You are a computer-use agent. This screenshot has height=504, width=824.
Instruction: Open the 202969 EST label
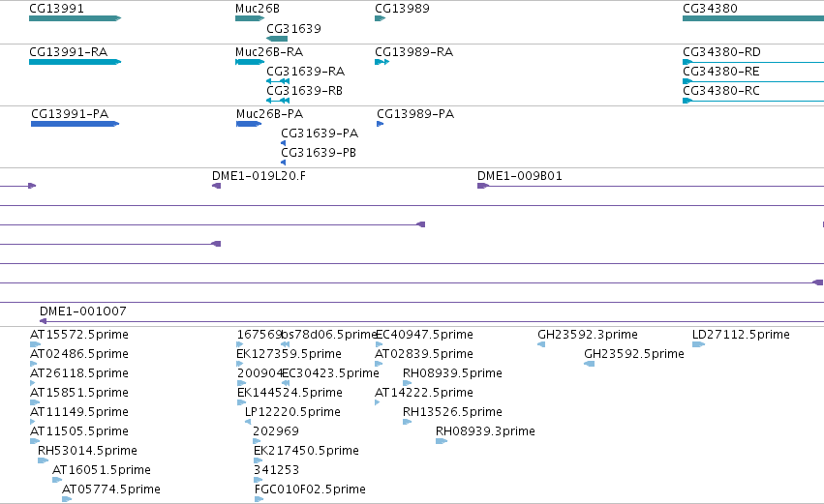tap(276, 431)
